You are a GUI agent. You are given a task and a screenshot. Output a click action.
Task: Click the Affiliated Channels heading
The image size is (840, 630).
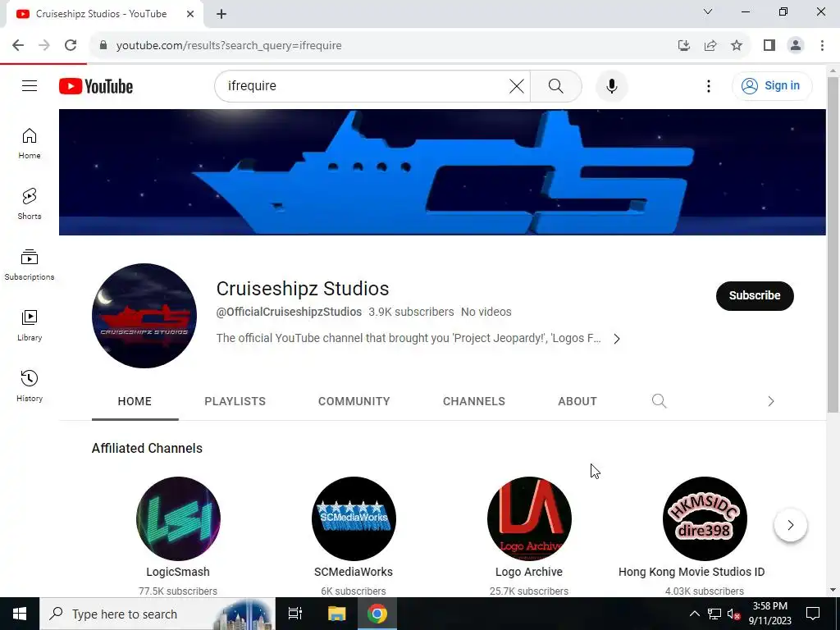click(147, 449)
